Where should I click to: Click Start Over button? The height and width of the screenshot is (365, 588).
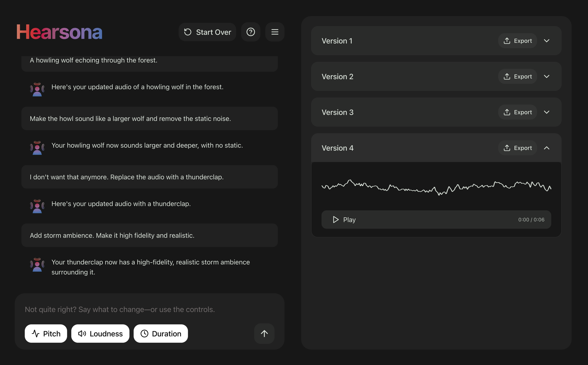tap(207, 32)
